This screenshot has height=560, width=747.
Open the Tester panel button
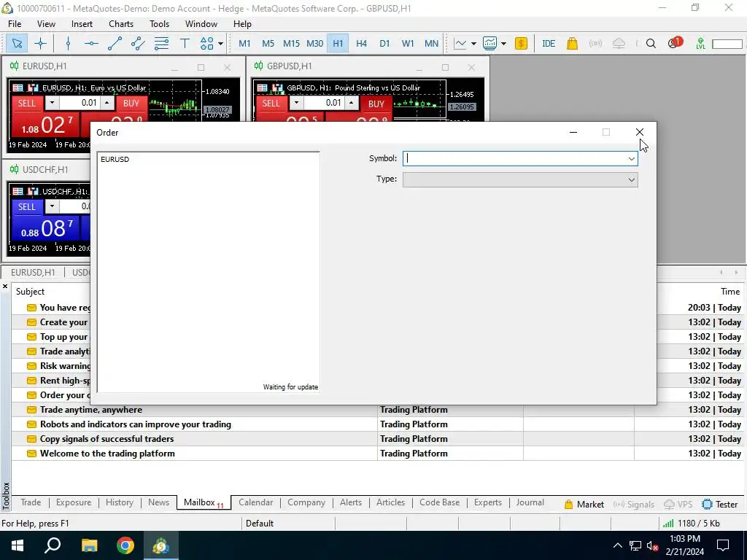(720, 505)
